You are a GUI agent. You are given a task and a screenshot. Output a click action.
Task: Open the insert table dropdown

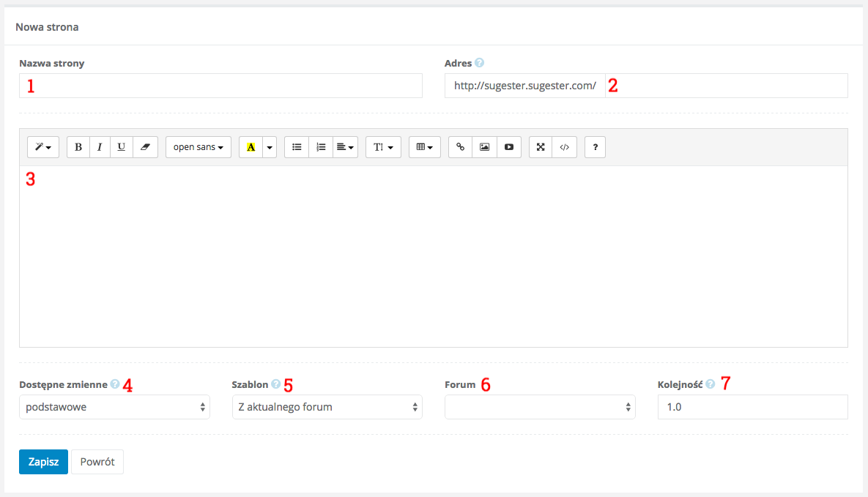click(425, 147)
